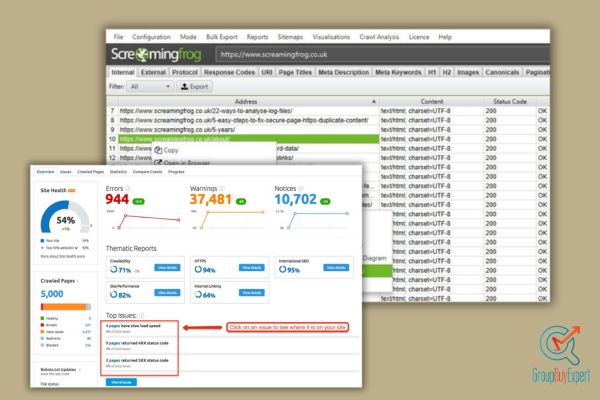
Task: Switch to the Response Codes tab
Action: click(229, 72)
